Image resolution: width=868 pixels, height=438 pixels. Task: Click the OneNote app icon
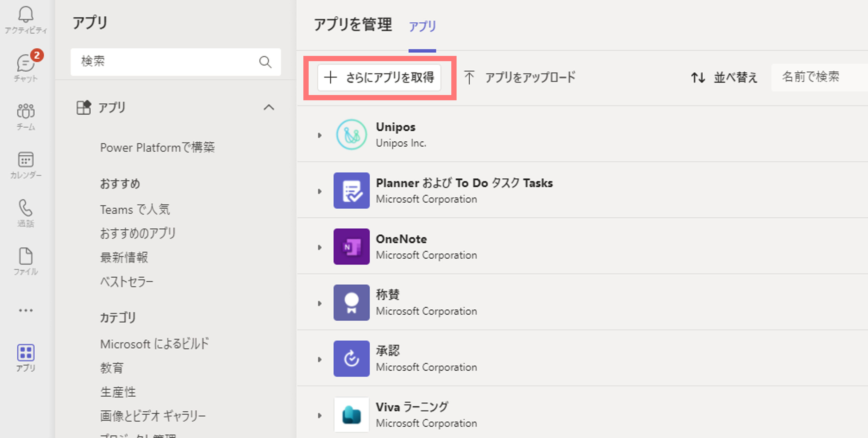click(352, 246)
